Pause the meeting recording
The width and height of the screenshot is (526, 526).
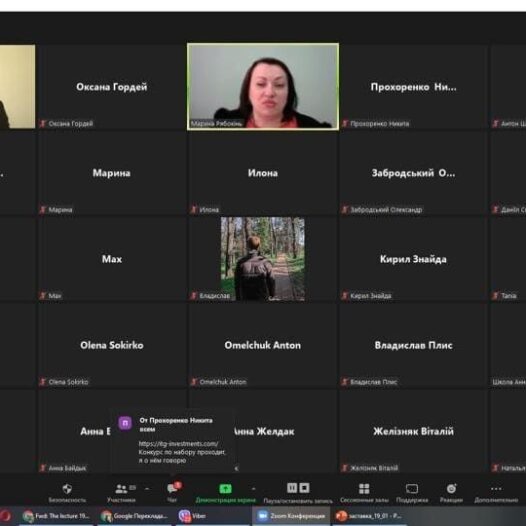tap(292, 488)
